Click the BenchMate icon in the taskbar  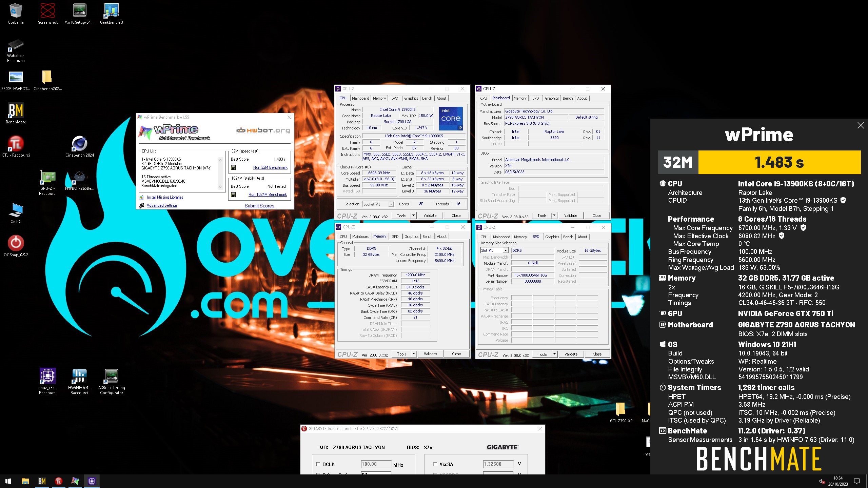(x=42, y=481)
